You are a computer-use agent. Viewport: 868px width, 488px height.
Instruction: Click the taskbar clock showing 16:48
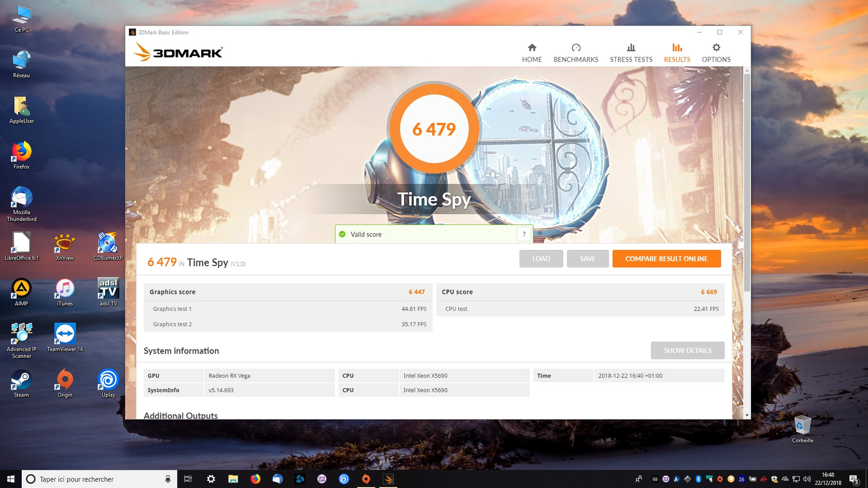pyautogui.click(x=828, y=479)
